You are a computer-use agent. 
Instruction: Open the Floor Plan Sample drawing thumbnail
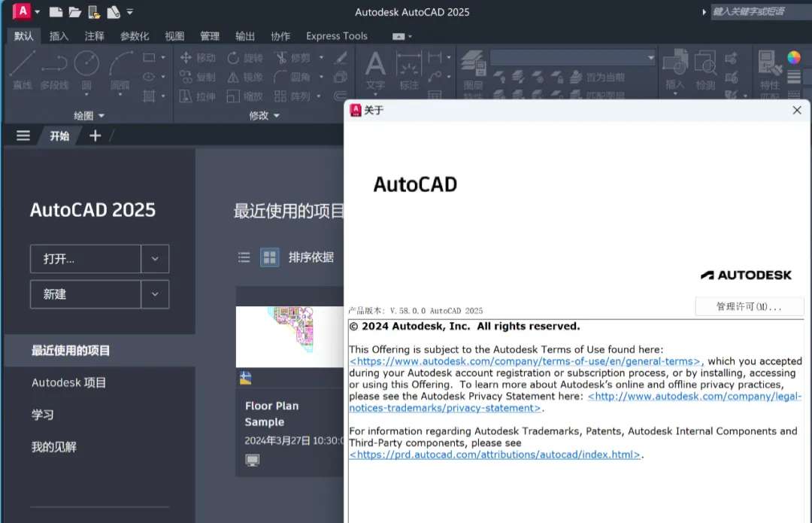point(289,337)
